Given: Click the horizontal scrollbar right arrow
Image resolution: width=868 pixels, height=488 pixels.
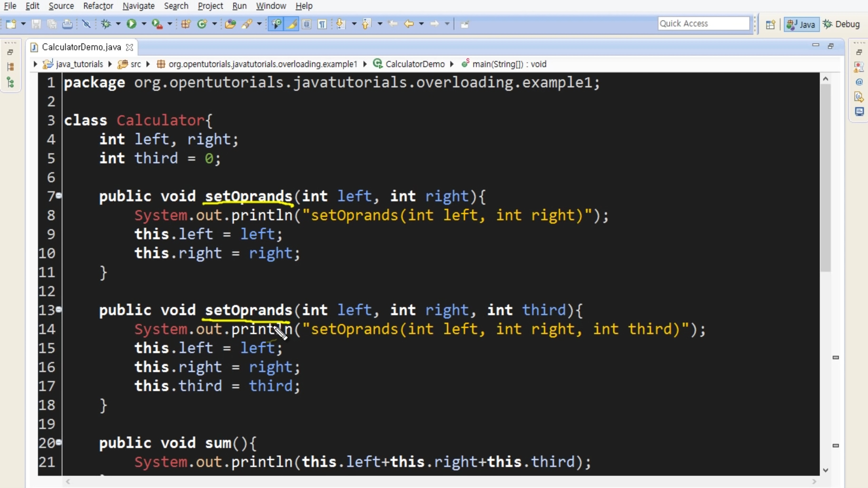Looking at the screenshot, I should [814, 482].
